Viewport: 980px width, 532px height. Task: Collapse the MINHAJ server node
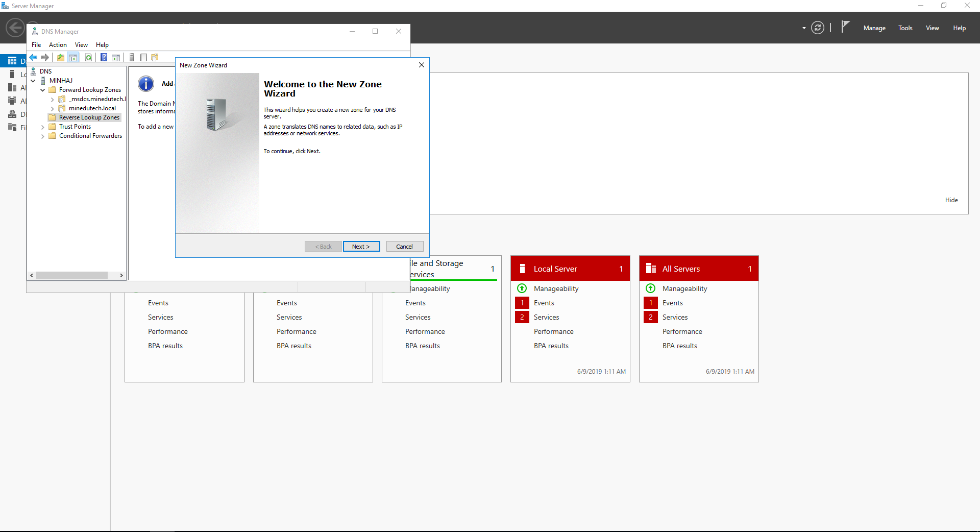[x=33, y=81]
